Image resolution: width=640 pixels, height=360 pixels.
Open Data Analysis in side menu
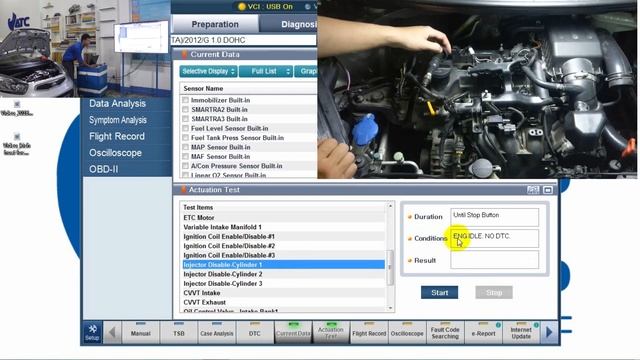click(118, 104)
